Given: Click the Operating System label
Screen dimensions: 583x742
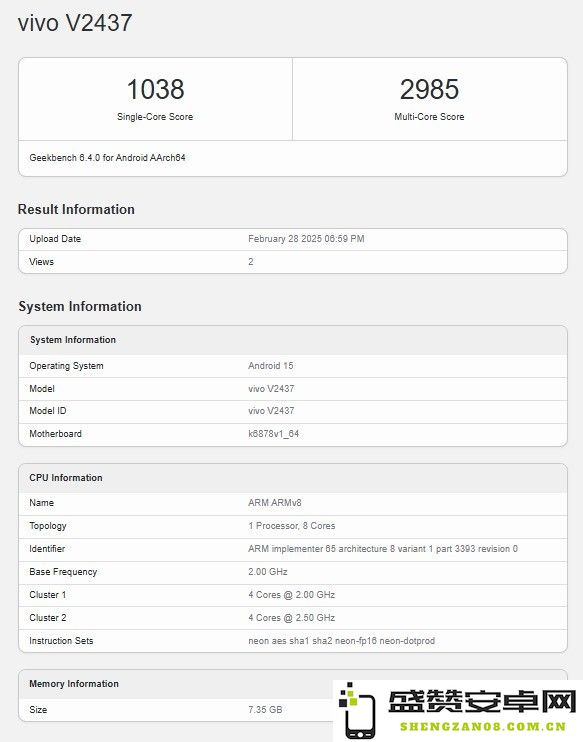Looking at the screenshot, I should point(66,366).
